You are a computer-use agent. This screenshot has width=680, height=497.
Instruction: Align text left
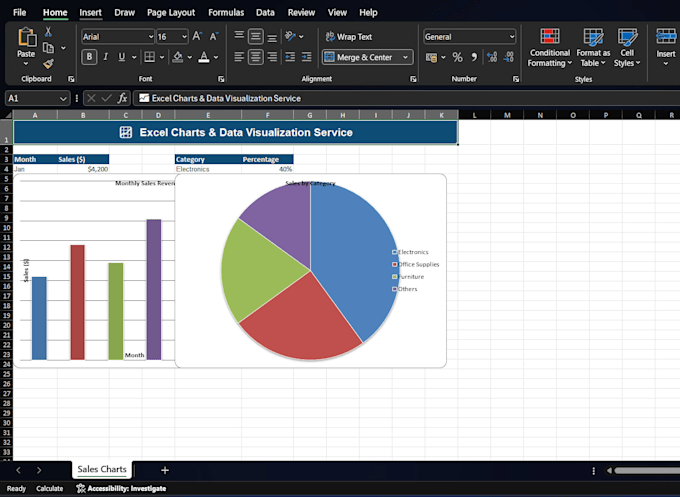[239, 57]
